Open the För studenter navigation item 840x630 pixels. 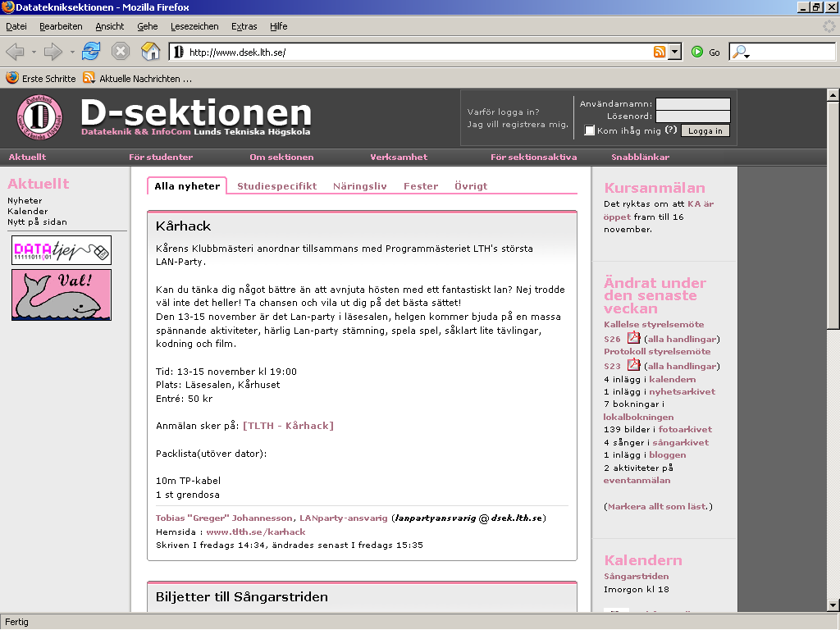click(161, 157)
